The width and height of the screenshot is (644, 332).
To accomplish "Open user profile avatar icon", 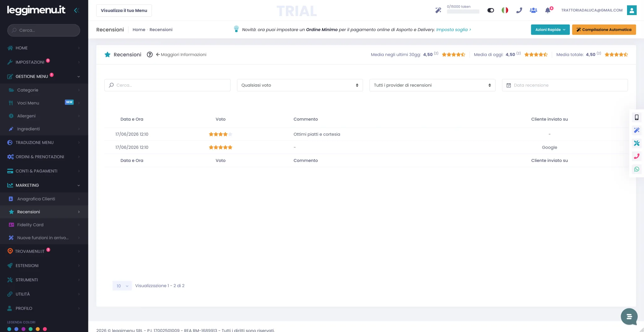I will (632, 10).
